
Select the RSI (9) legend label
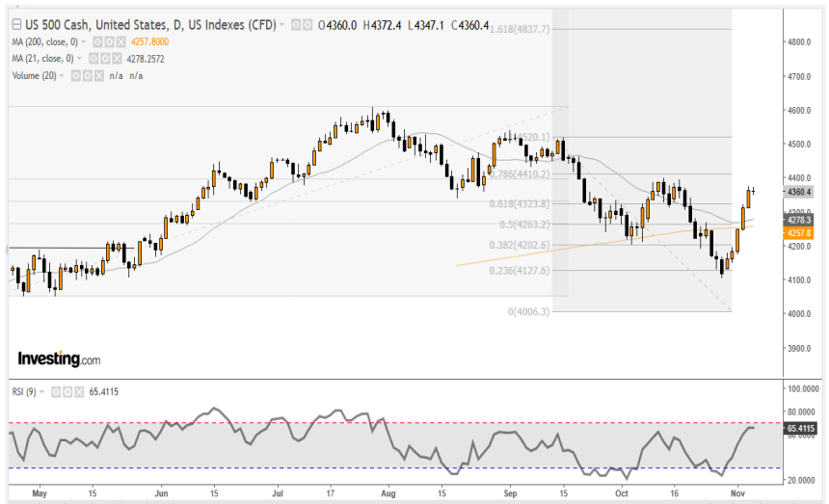coord(24,392)
